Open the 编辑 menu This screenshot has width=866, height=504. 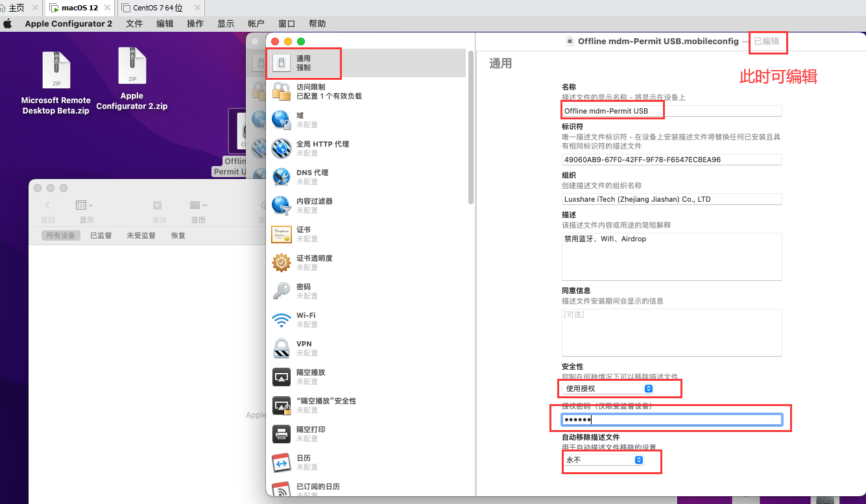(x=165, y=24)
